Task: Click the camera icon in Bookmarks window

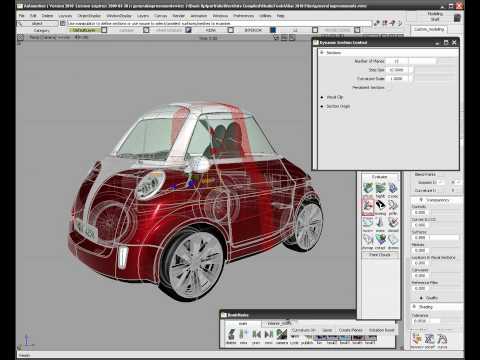Action: click(x=282, y=334)
